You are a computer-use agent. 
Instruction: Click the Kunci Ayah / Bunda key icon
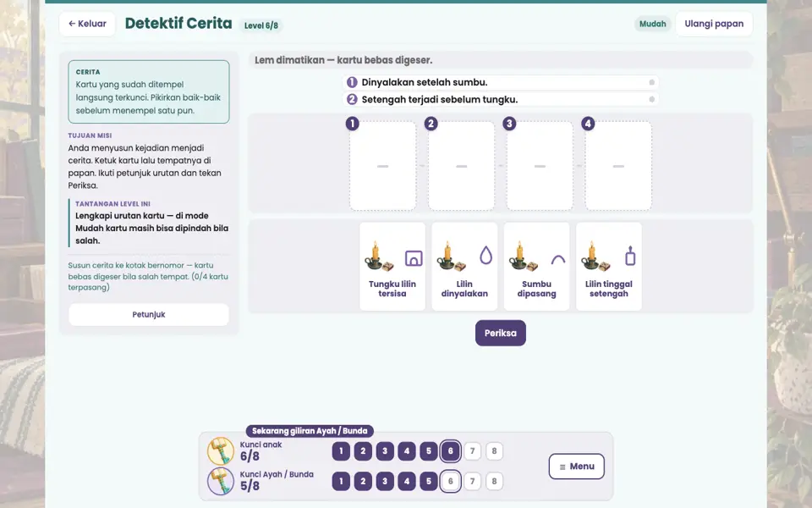221,481
